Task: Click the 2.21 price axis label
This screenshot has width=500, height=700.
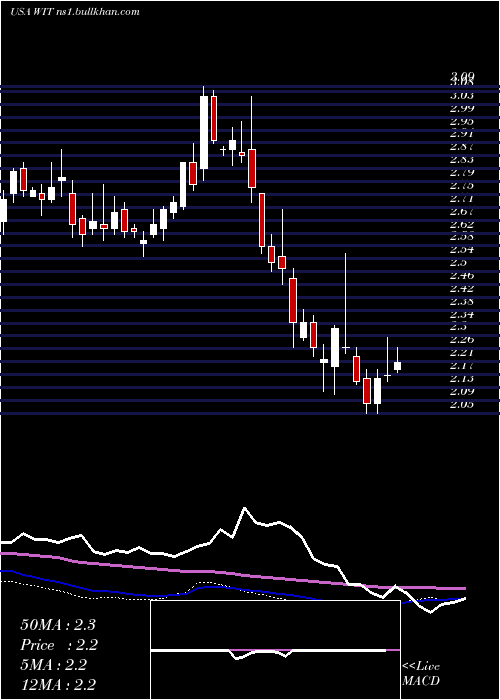Action: 462,353
